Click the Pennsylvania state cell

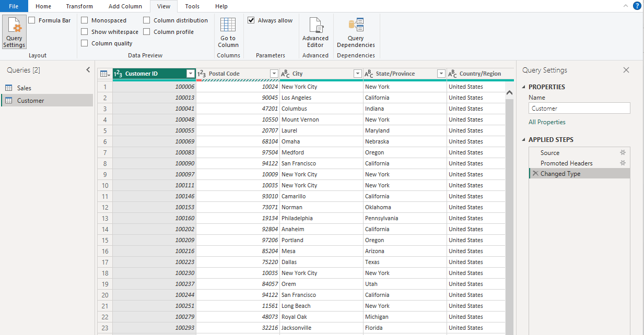(x=405, y=218)
